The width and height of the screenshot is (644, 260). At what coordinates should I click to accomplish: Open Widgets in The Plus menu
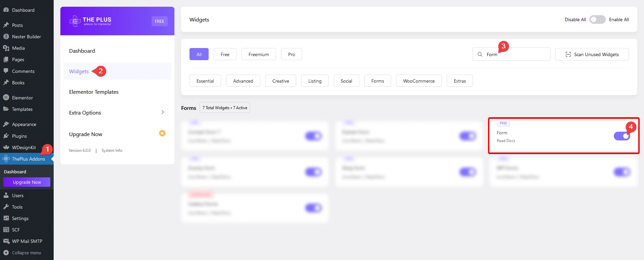[x=117, y=71]
